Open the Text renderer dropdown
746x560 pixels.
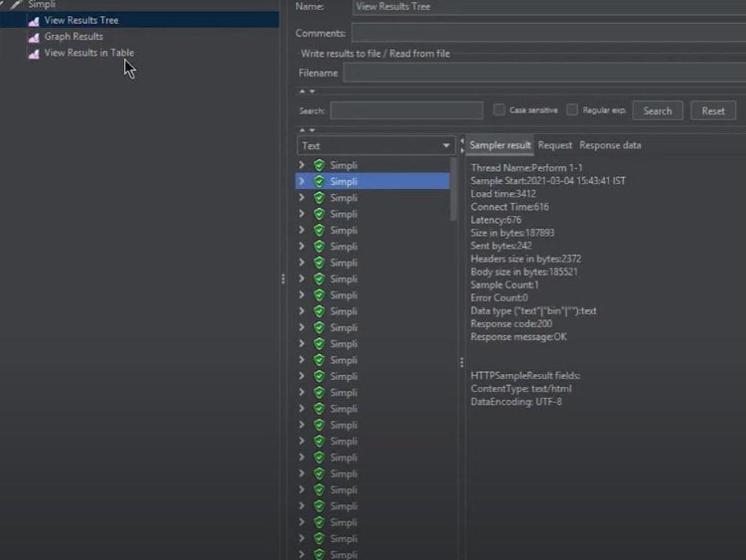tap(376, 146)
